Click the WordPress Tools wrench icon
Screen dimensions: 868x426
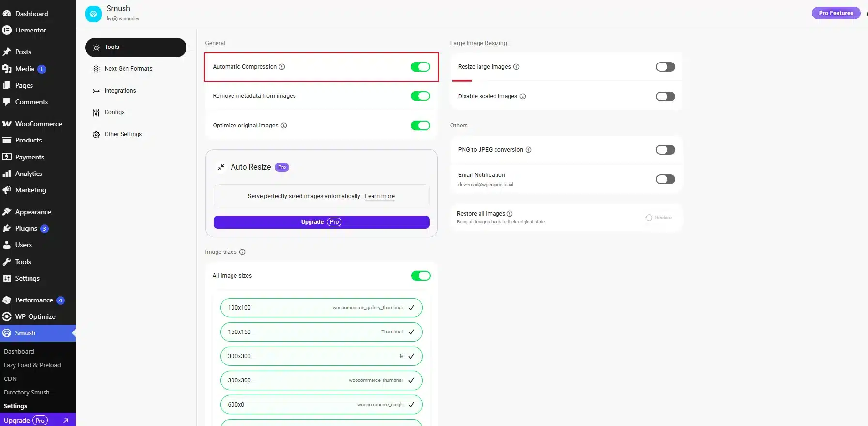pos(7,262)
